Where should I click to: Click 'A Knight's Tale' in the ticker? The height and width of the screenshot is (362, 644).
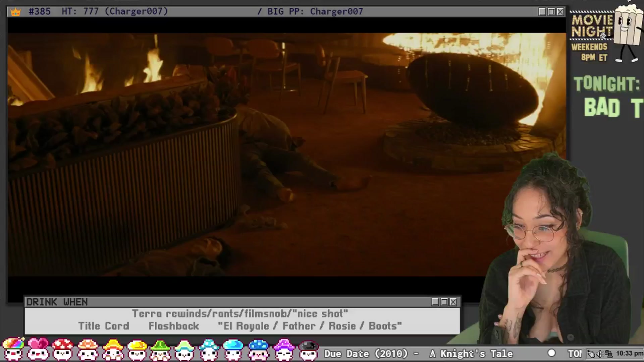(x=471, y=354)
